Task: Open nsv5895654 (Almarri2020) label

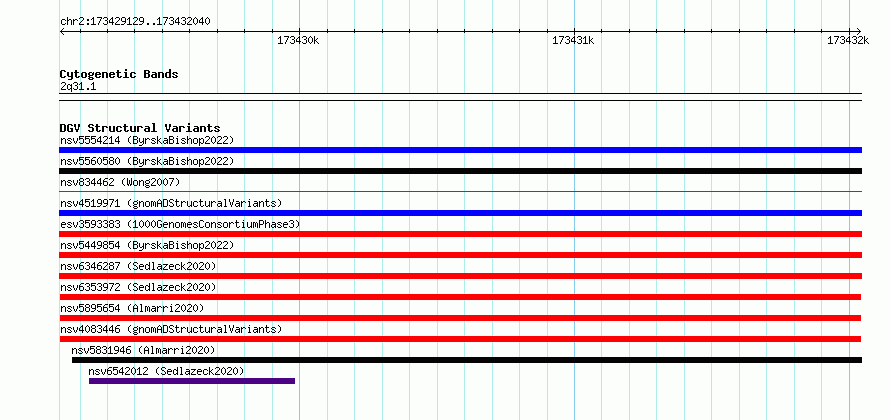Action: click(132, 308)
